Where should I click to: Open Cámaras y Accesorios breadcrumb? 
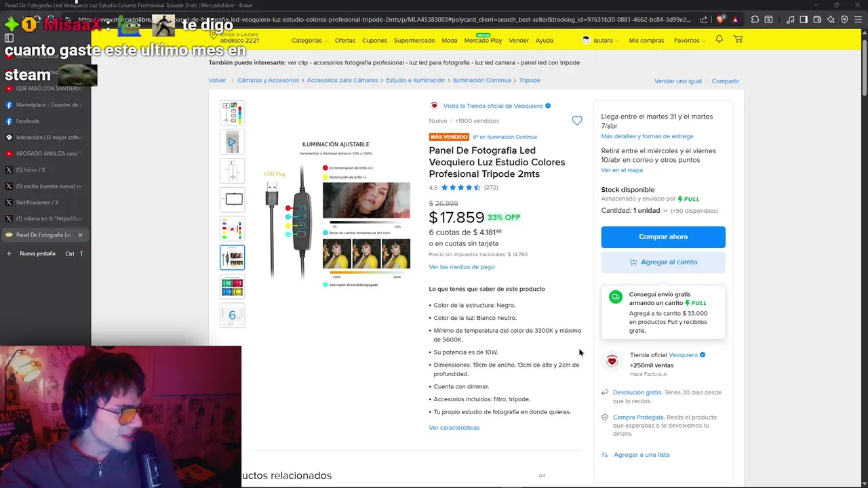coord(268,80)
